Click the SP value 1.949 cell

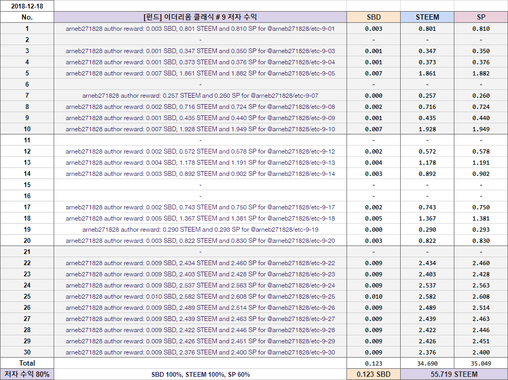pos(481,129)
